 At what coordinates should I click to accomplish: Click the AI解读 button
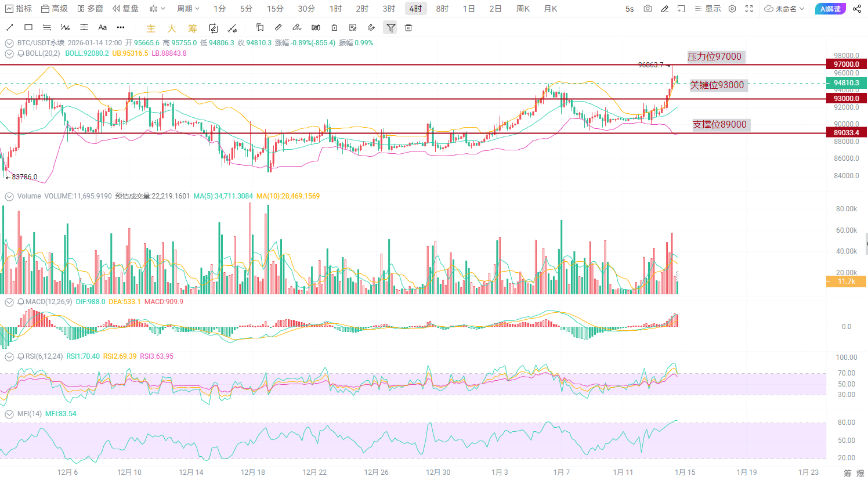830,9
